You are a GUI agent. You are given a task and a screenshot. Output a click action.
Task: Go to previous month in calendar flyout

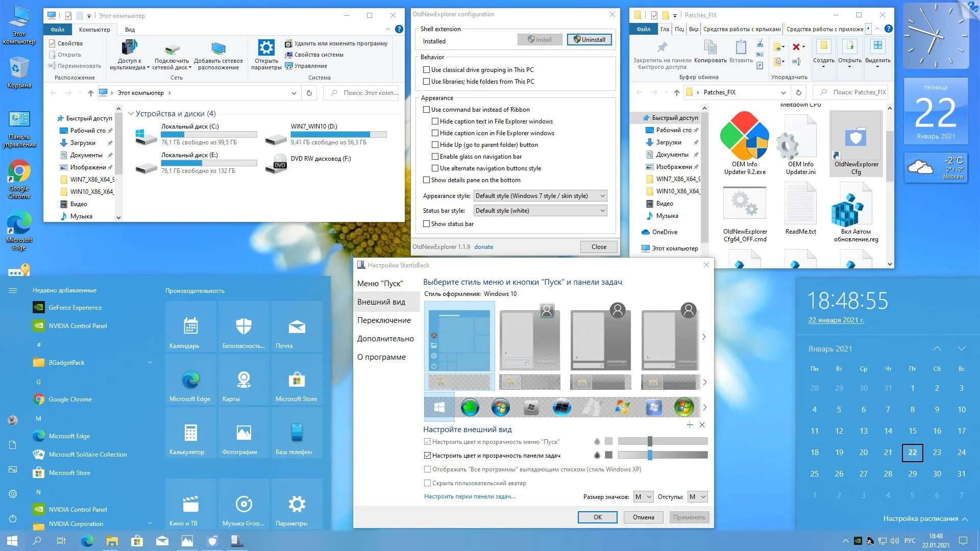[937, 348]
